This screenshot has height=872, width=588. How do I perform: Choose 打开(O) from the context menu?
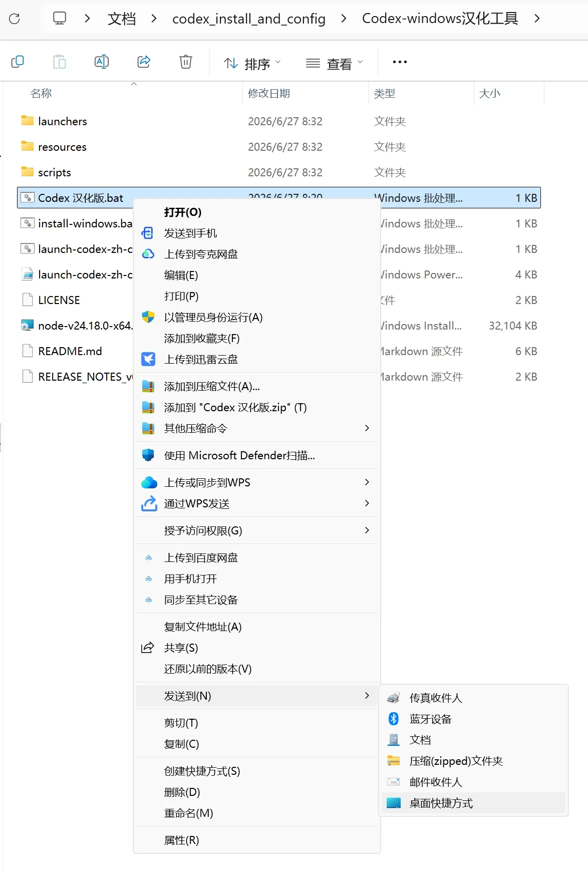257,212
